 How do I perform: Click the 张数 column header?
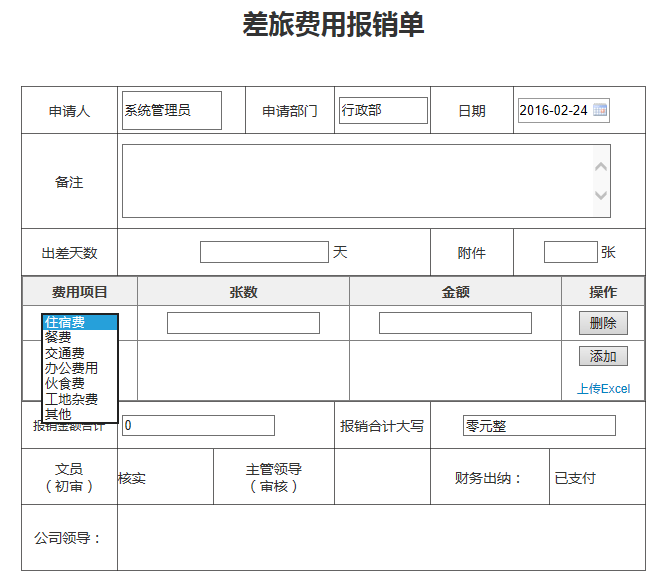(243, 292)
